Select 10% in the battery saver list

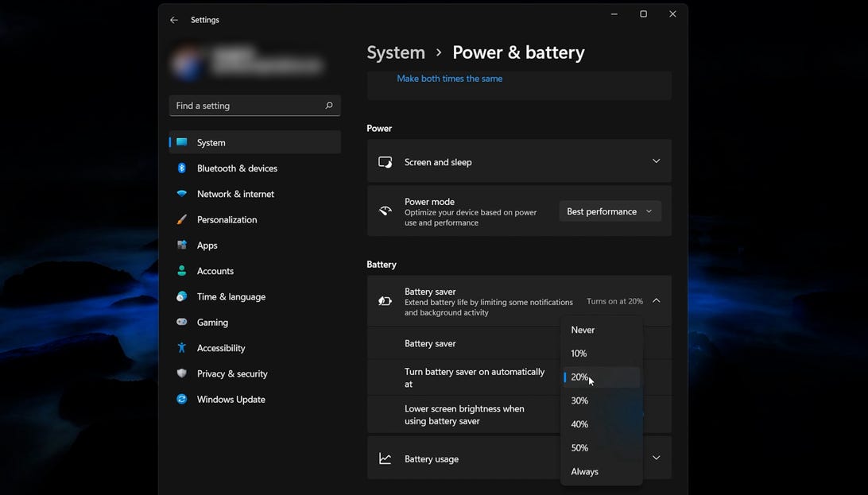pos(602,354)
